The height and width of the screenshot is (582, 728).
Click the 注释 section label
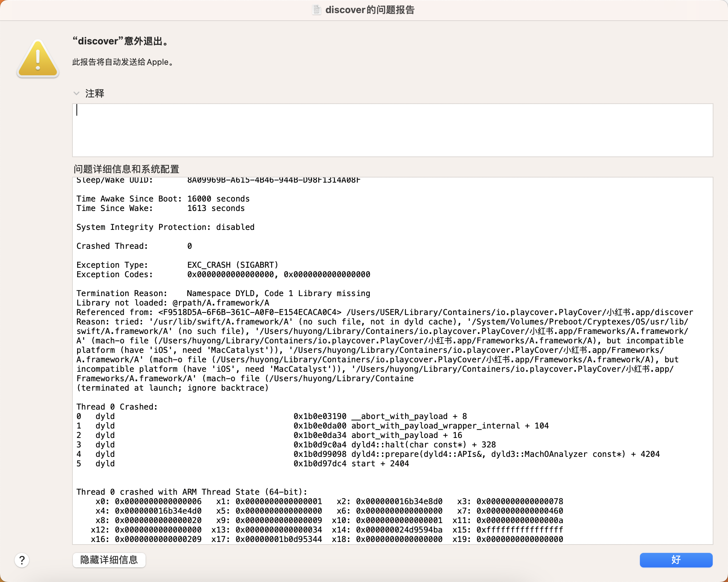click(95, 93)
